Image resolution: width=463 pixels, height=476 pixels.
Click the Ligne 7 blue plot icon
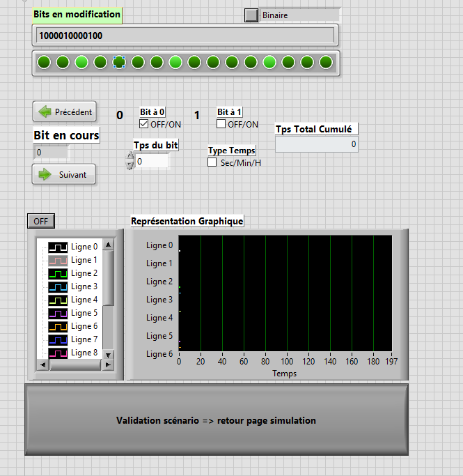[58, 339]
